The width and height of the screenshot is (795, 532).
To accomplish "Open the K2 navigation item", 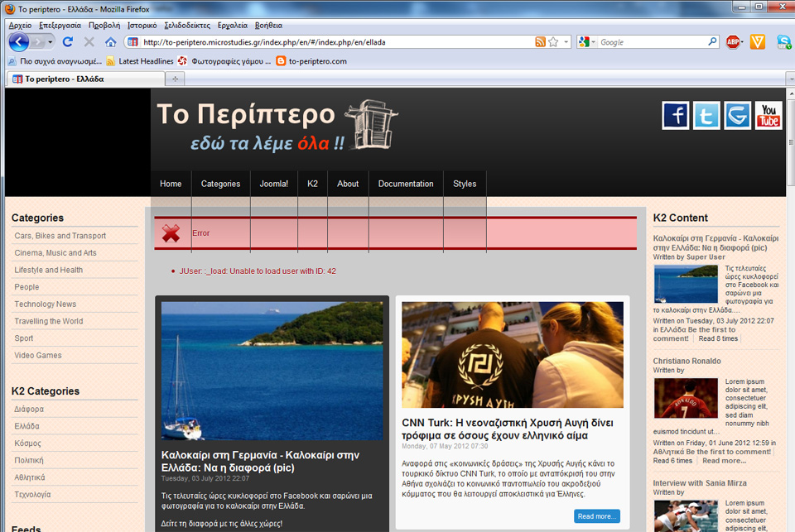I will tap(312, 184).
